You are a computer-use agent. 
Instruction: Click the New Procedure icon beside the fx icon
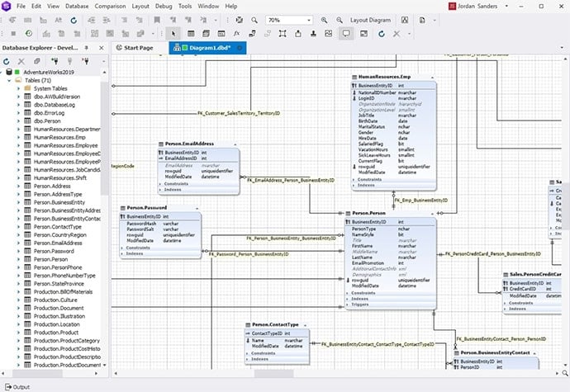click(x=221, y=34)
